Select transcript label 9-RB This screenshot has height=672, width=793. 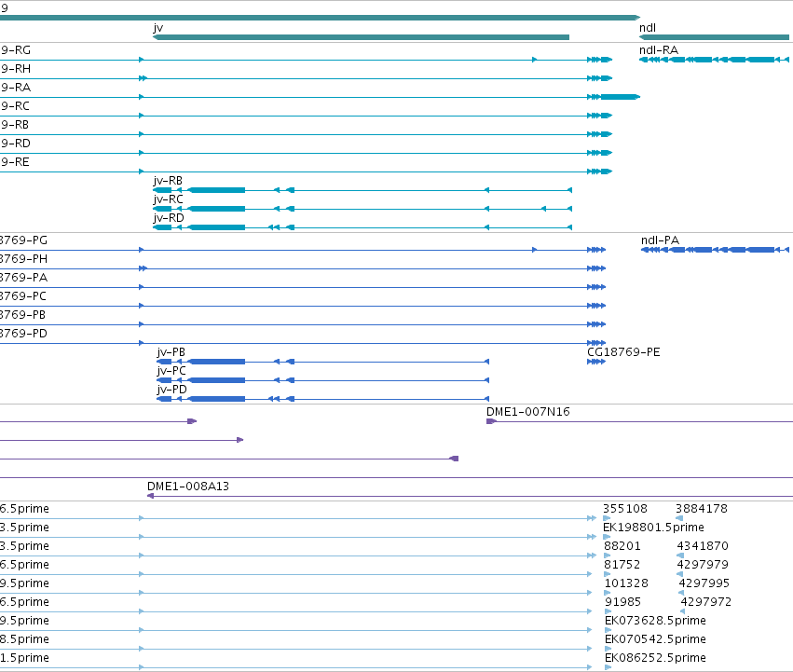click(15, 125)
